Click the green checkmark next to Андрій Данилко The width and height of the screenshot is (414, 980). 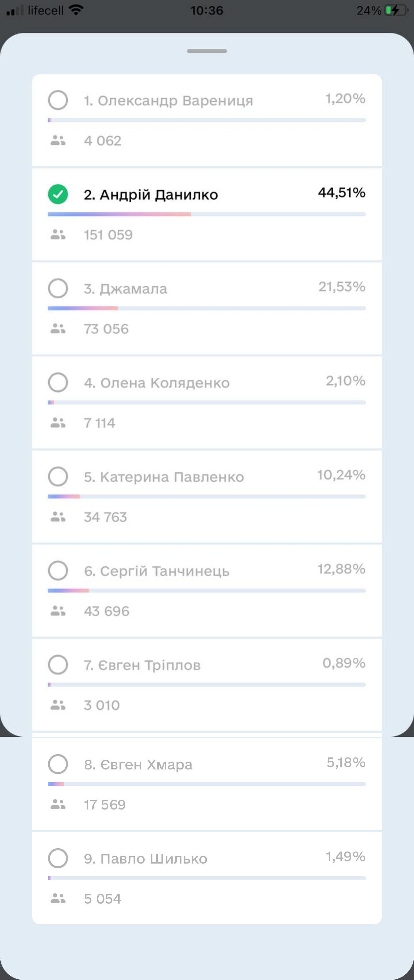tap(58, 194)
